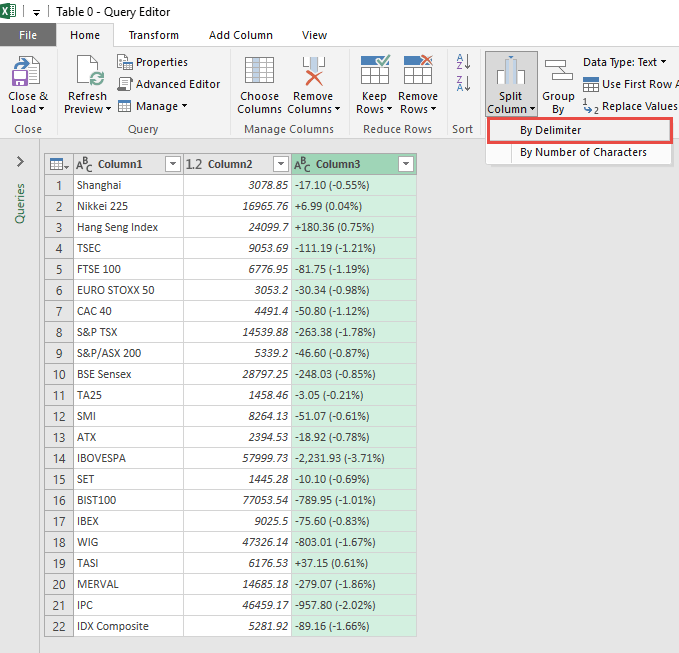This screenshot has height=653, width=679.
Task: Click the Split Column icon
Action: click(x=511, y=71)
